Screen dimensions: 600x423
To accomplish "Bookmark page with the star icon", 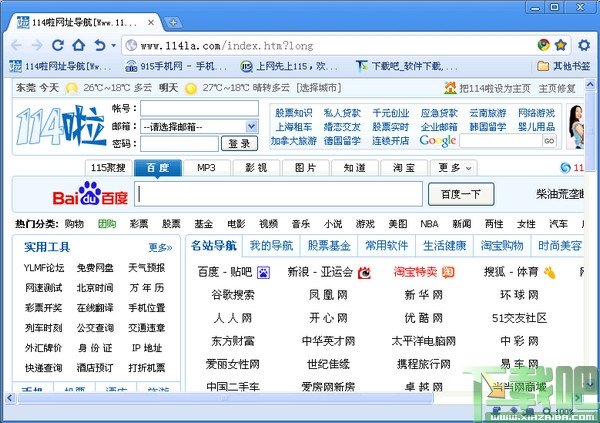I will pos(561,45).
